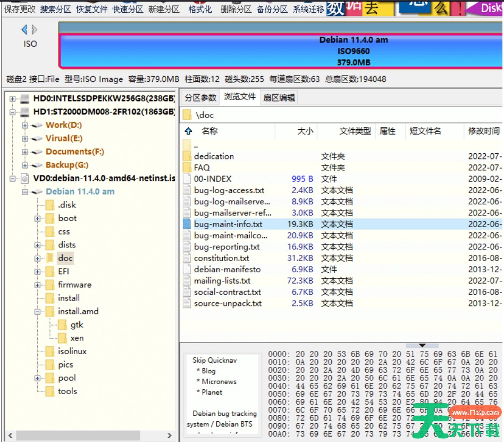Click the up-folder arrow in the name header
This screenshot has width=504, height=442.
click(188, 131)
